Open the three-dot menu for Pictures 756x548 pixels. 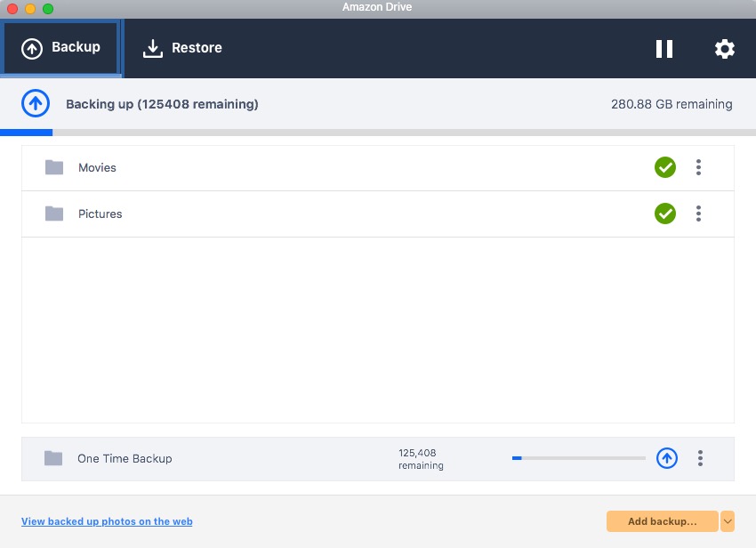click(x=698, y=214)
